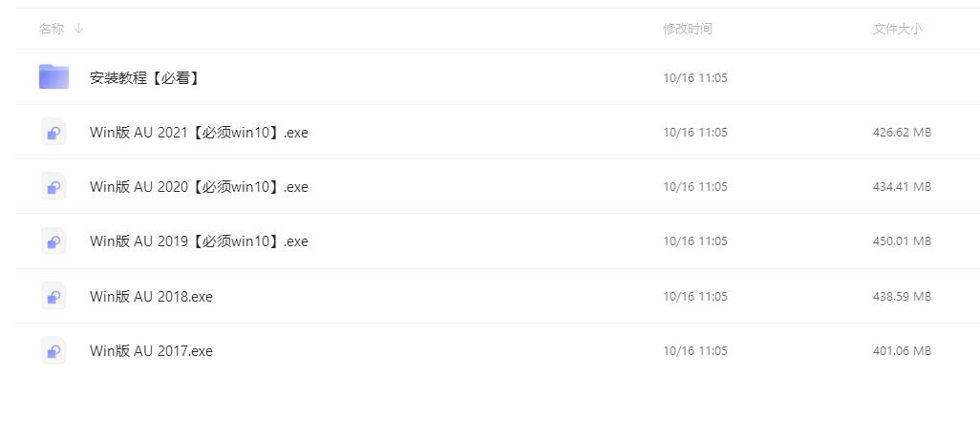Toggle sort arrow next to 名称

(x=78, y=29)
